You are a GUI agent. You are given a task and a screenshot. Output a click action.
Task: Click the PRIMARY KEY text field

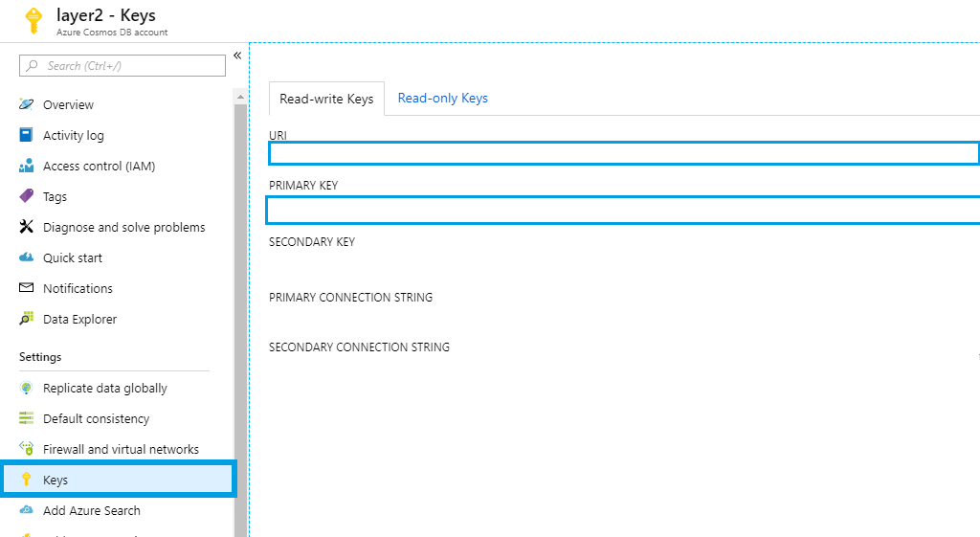tap(623, 210)
